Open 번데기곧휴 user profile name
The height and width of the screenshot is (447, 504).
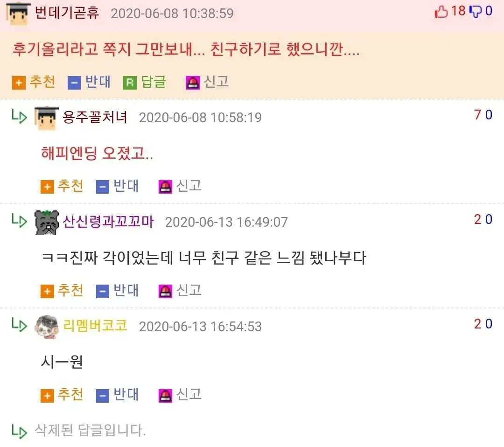point(67,13)
